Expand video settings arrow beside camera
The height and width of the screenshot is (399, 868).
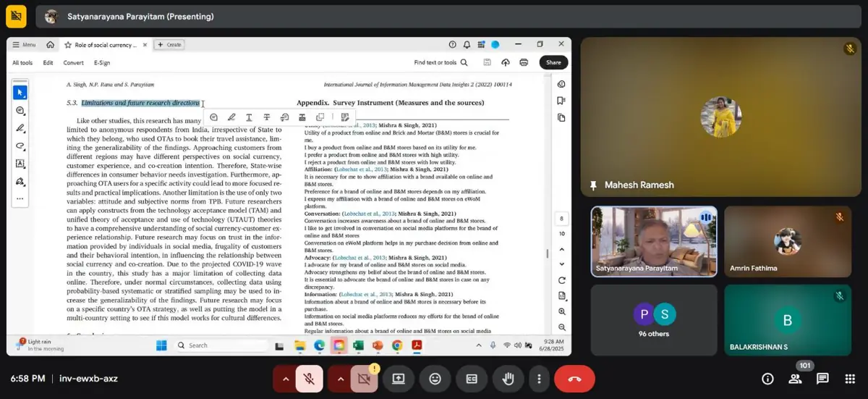tap(341, 378)
